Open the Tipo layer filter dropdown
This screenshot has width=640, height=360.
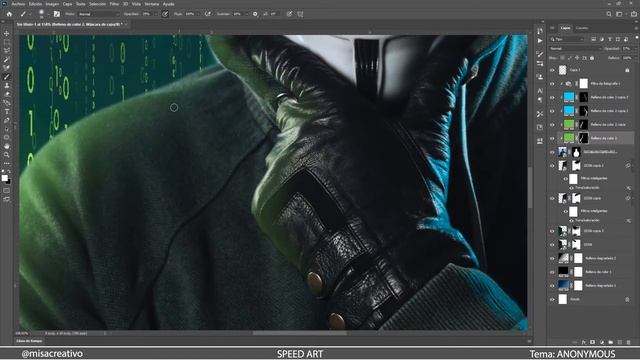click(x=567, y=39)
